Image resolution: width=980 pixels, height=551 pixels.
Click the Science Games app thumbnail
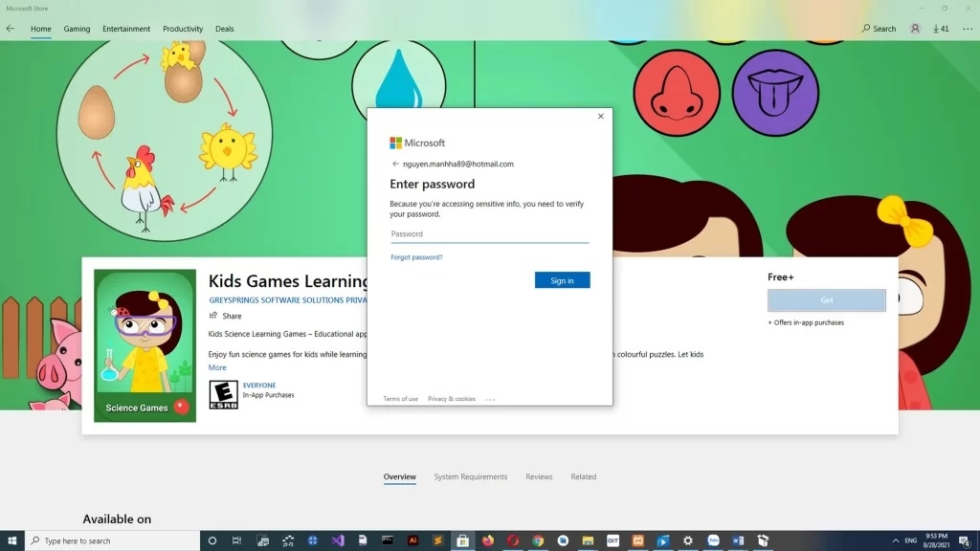145,345
